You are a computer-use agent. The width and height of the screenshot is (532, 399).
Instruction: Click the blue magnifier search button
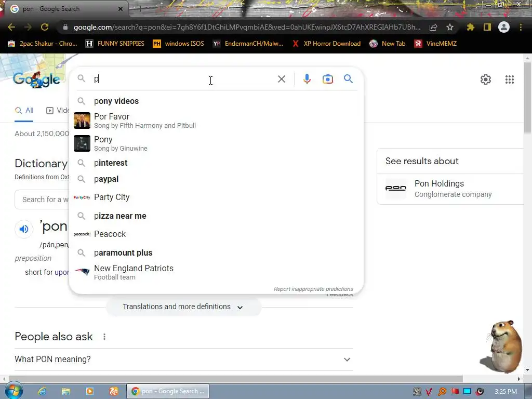point(349,79)
